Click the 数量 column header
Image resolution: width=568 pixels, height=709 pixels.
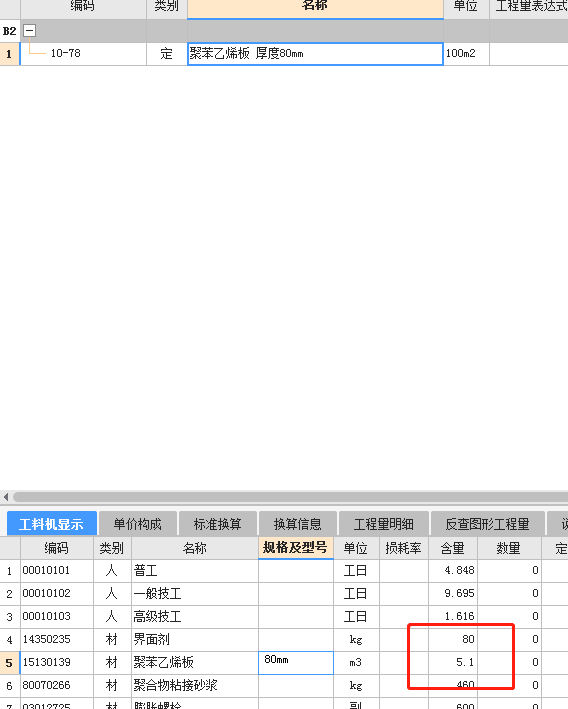509,548
